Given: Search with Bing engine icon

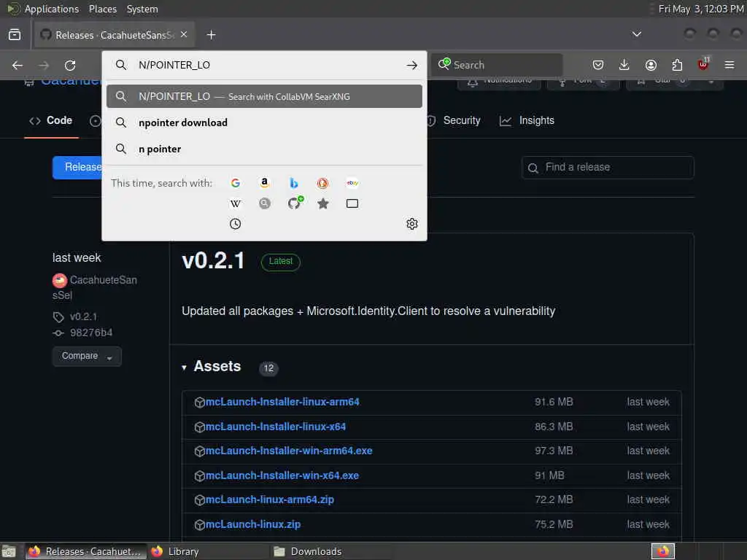Looking at the screenshot, I should tap(294, 183).
